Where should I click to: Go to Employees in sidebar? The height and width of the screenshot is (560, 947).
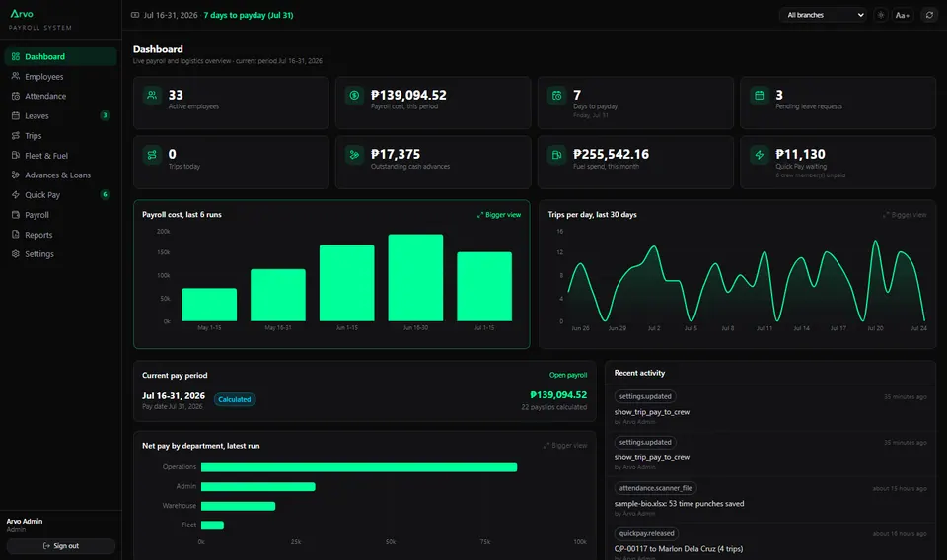tap(60, 77)
